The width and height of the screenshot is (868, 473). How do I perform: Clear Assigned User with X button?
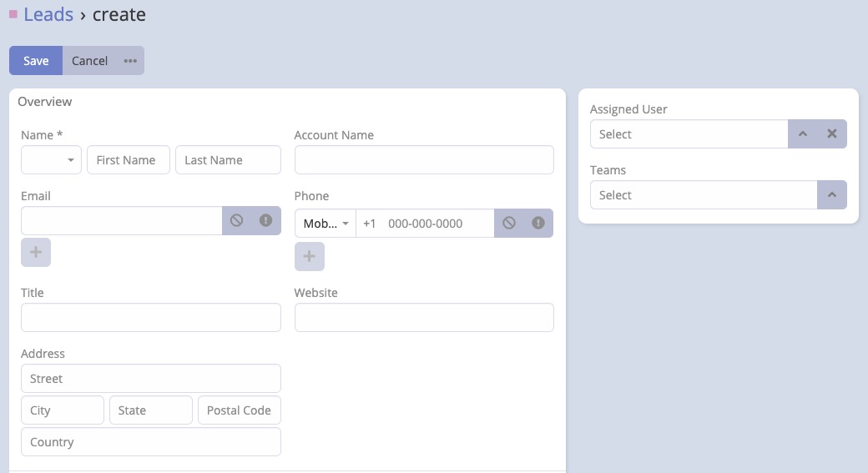click(x=832, y=133)
